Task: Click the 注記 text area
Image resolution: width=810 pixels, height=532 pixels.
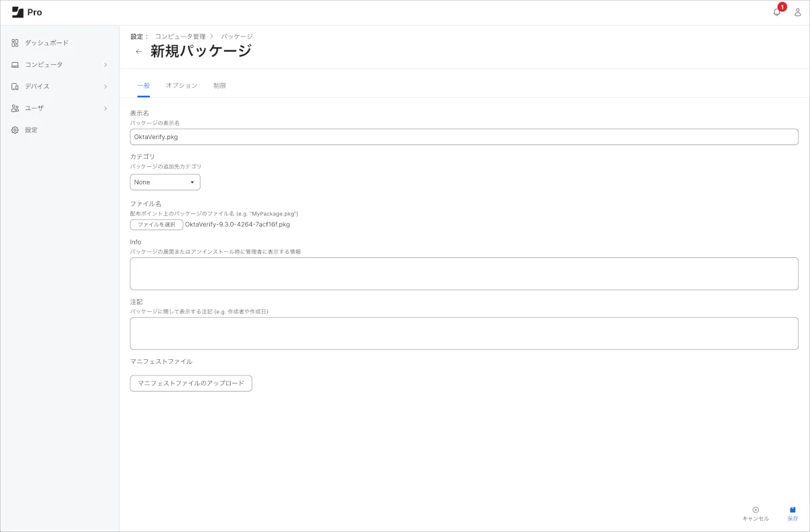Action: 464,334
